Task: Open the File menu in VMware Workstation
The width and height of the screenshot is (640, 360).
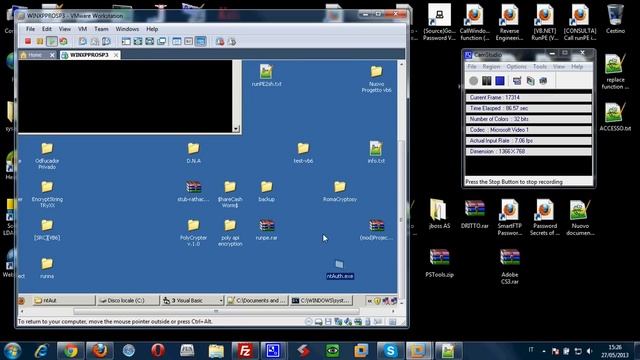Action: click(x=31, y=29)
